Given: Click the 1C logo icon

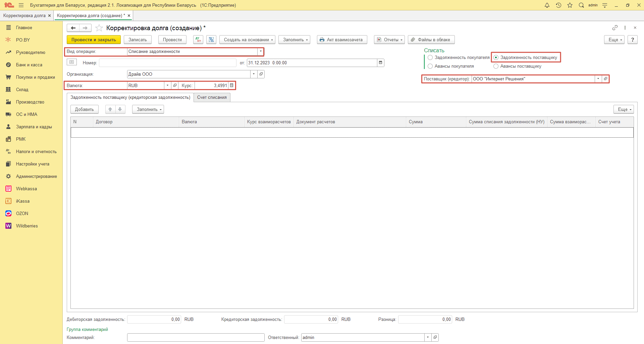Looking at the screenshot, I should click(9, 5).
